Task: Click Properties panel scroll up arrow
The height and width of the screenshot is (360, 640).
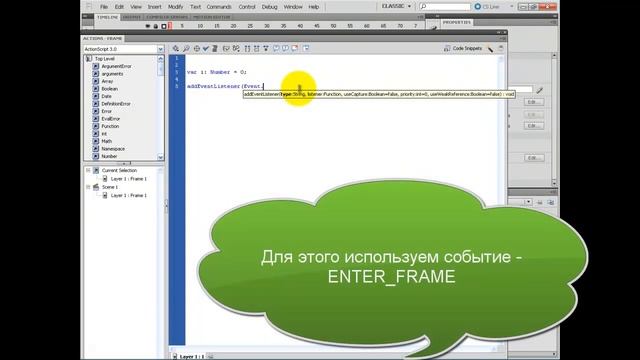Action: (x=554, y=55)
